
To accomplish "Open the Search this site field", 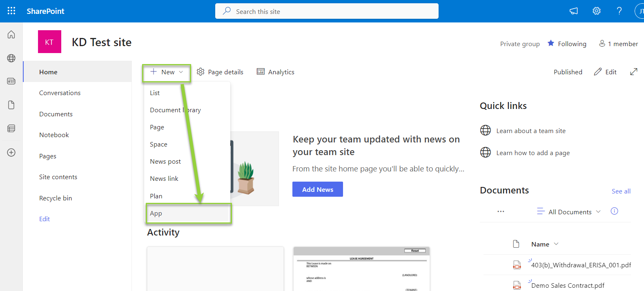I will click(x=326, y=11).
